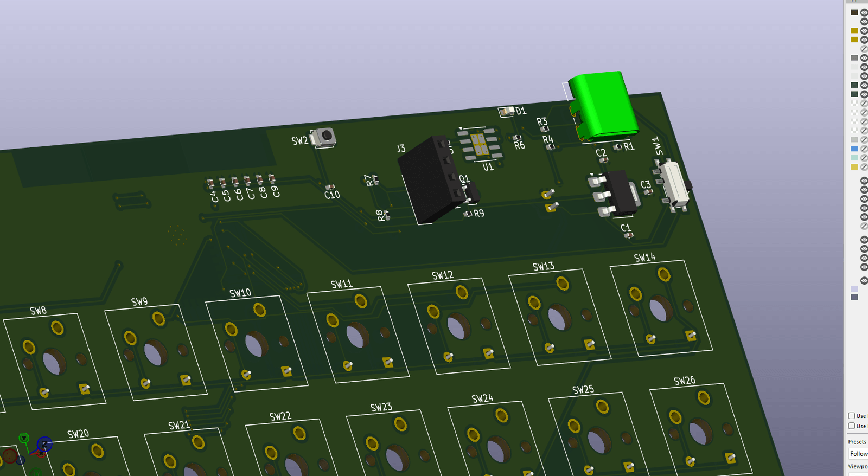Screen dimensions: 868x476
Task: Open the mint green layer color swatch
Action: (x=854, y=158)
